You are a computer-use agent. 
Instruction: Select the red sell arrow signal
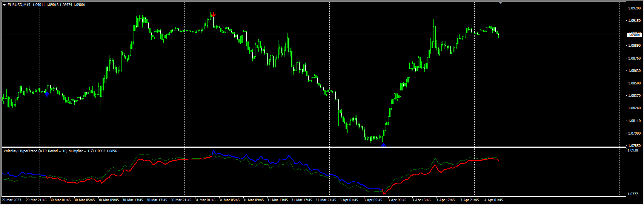tap(214, 15)
